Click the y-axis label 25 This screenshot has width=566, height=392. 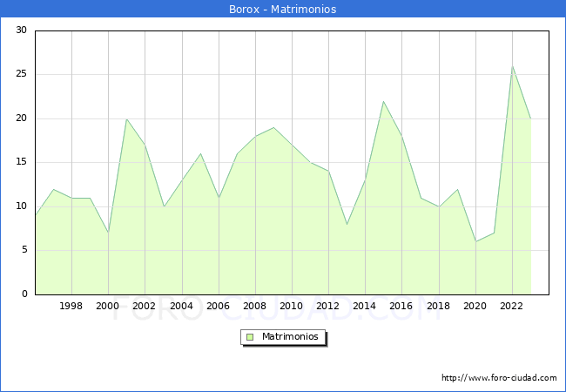point(22,74)
